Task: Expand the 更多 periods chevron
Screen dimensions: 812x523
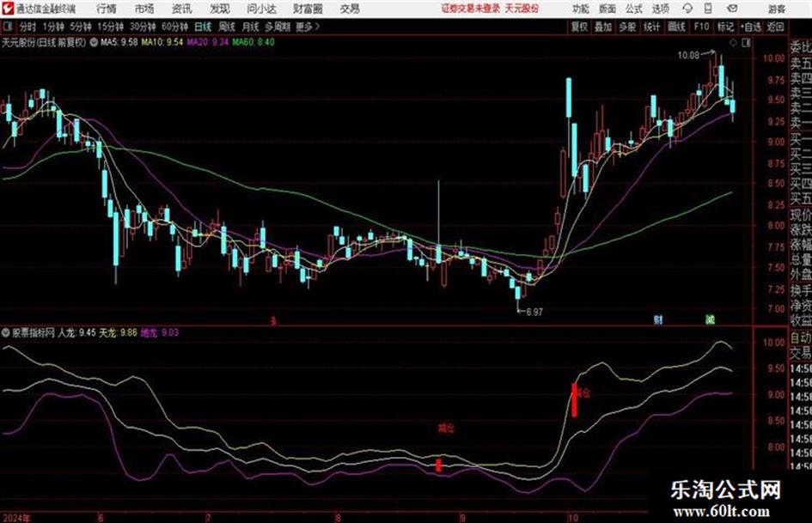Action: 317,27
